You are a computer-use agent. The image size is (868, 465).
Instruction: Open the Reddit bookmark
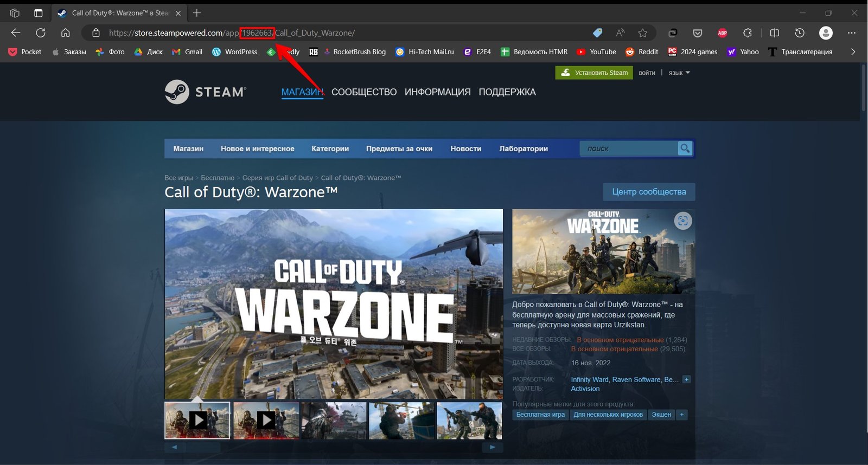point(642,52)
